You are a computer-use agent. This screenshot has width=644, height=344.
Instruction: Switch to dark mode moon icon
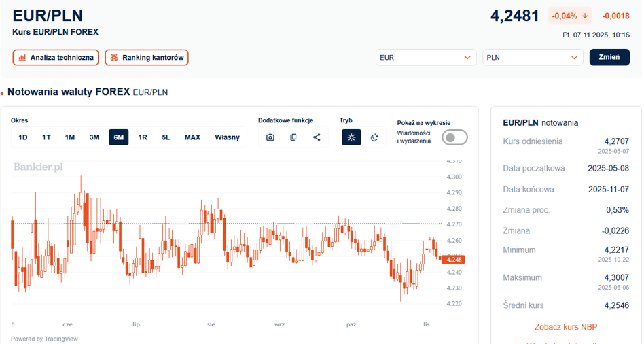click(374, 137)
